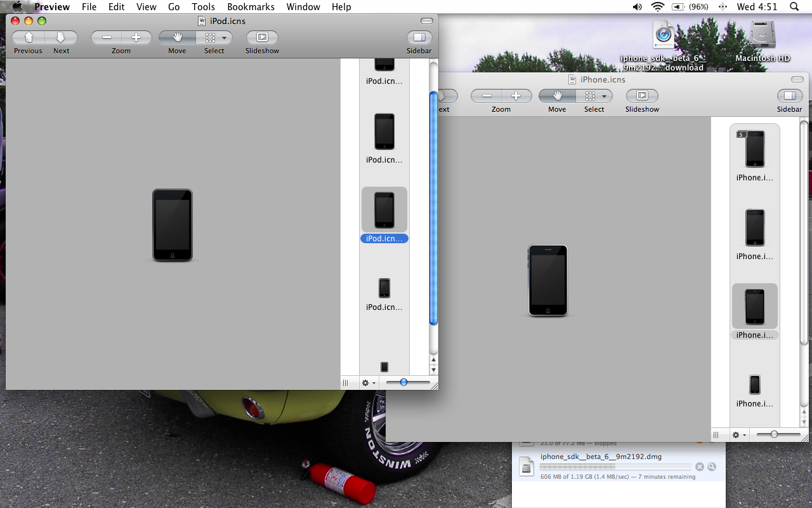The image size is (812, 508).
Task: Select the small iPod.icns thumbnail below the highlighted one
Action: click(384, 288)
